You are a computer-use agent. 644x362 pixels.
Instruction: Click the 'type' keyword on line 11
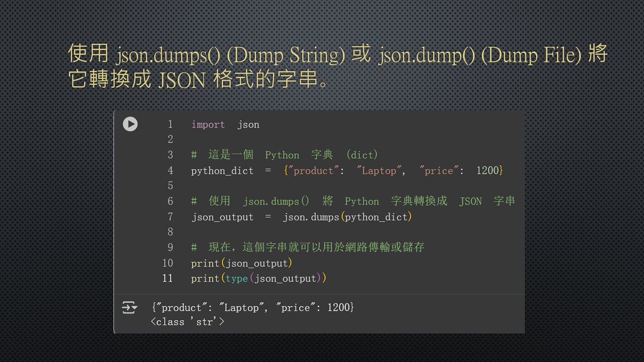[x=237, y=279]
